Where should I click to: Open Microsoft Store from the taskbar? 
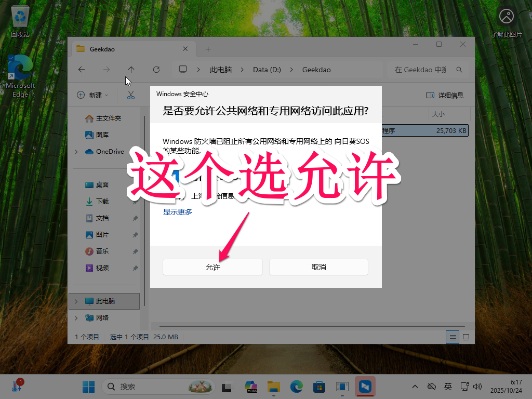click(319, 387)
